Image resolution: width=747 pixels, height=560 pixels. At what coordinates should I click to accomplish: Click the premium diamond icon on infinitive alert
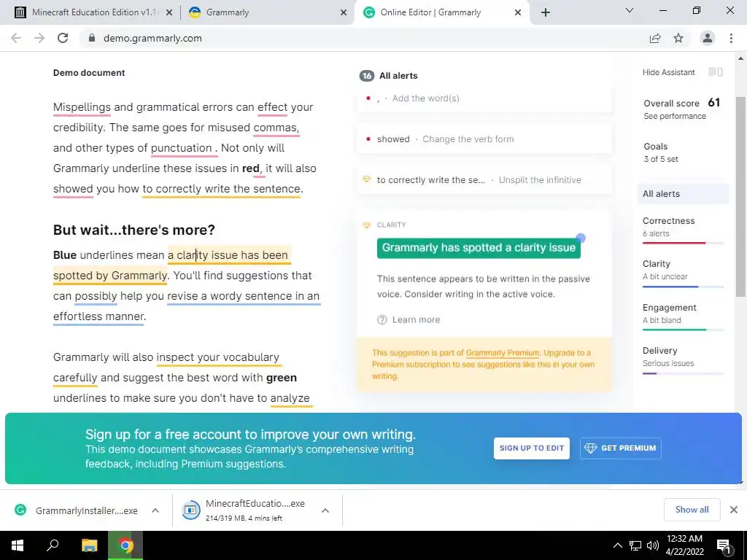(366, 179)
